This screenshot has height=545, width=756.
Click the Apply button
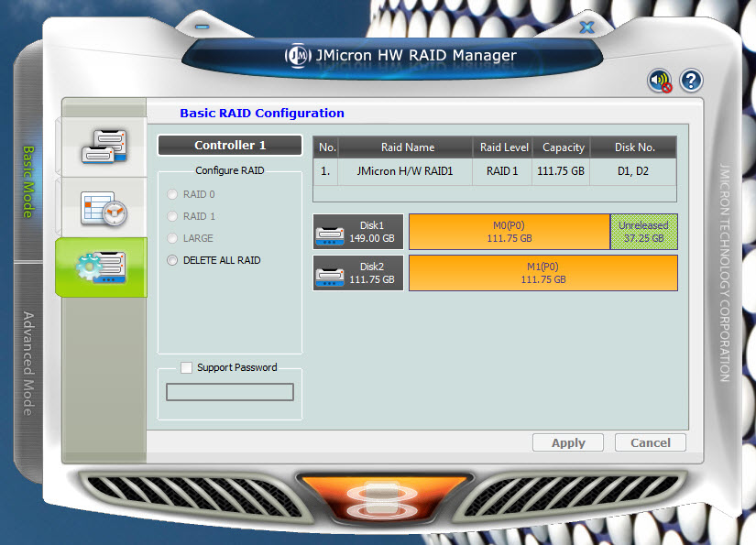tap(568, 442)
